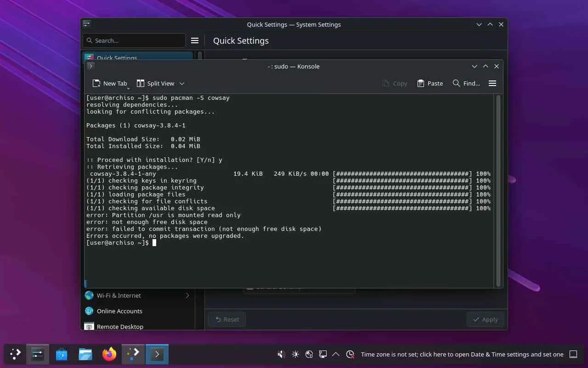
Task: Click the Konsole window icon in its title bar
Action: coord(91,66)
